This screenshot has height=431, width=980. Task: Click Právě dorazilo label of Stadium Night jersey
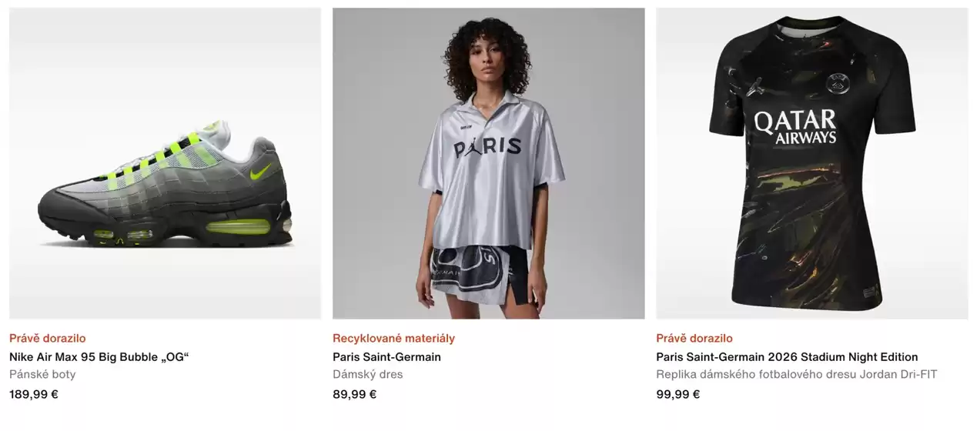(694, 339)
